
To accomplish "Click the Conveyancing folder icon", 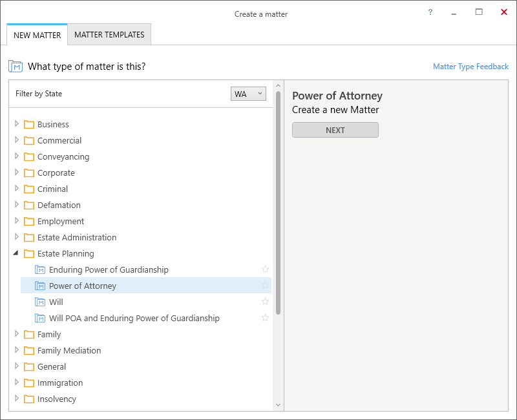I will coord(29,156).
